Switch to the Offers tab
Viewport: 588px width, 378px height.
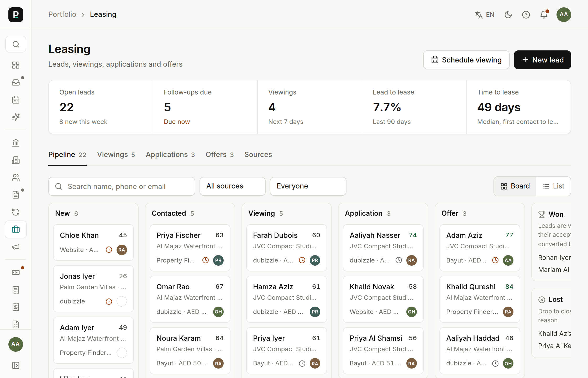(220, 155)
